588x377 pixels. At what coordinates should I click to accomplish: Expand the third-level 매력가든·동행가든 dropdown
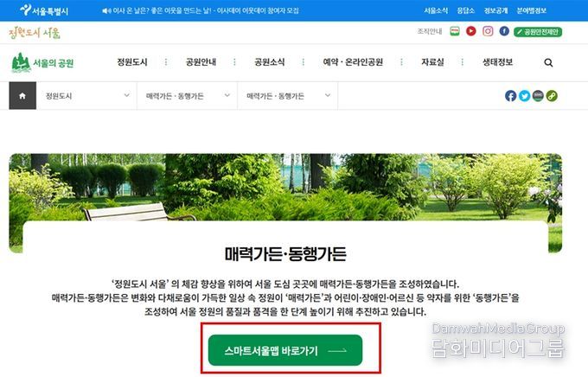pos(288,96)
